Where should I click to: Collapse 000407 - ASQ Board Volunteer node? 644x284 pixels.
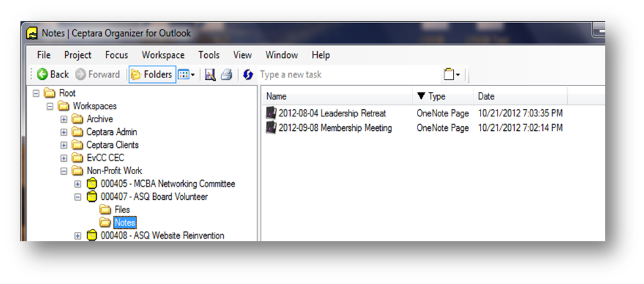click(78, 197)
